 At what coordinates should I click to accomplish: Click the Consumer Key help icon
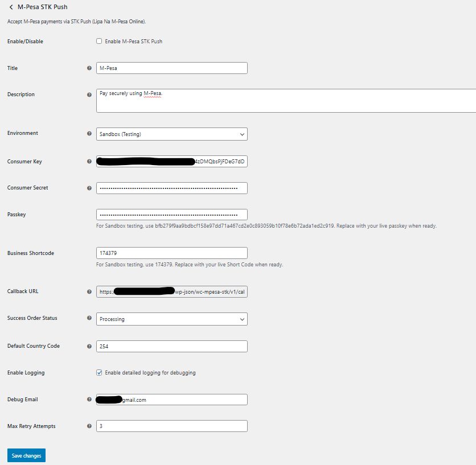point(89,162)
